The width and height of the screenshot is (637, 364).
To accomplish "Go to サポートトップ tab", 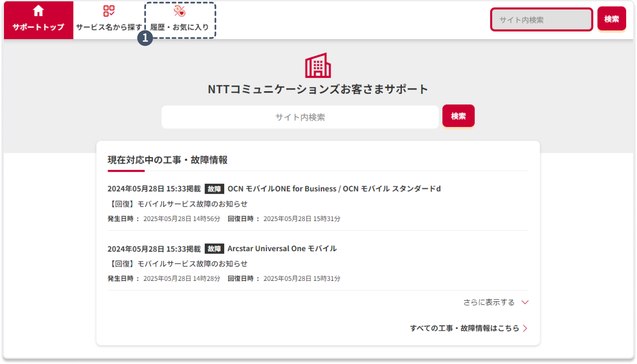I will [38, 20].
